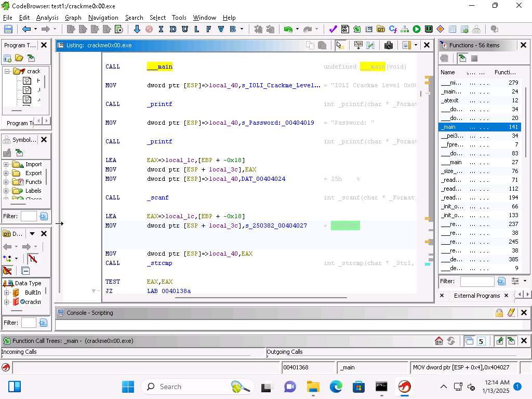Open the Listing field format dropdown arrow
The image size is (532, 399).
click(416, 45)
